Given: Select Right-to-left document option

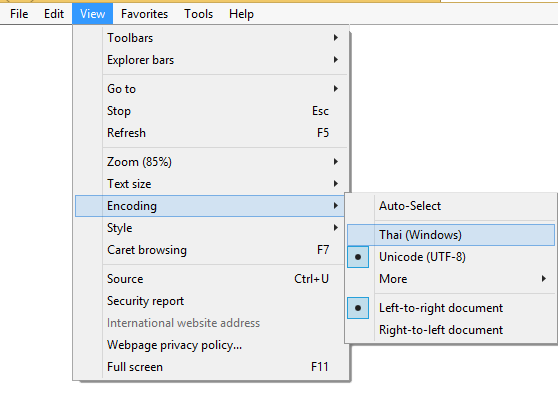Looking at the screenshot, I should click(x=451, y=330).
